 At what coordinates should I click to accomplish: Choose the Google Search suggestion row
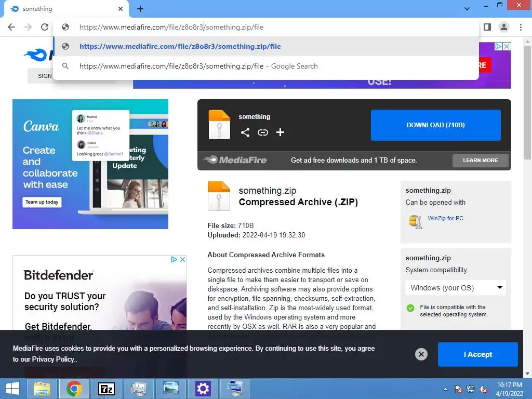pyautogui.click(x=266, y=66)
